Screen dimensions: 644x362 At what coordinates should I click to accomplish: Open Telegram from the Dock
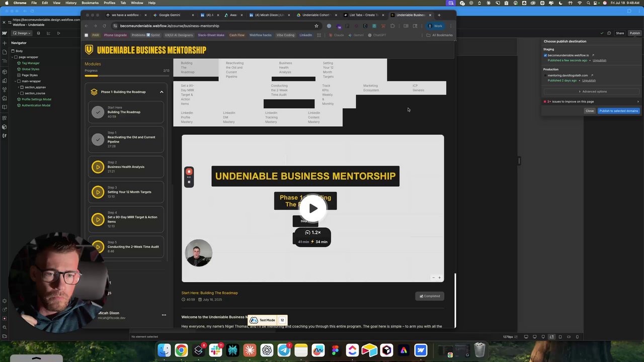click(x=284, y=350)
